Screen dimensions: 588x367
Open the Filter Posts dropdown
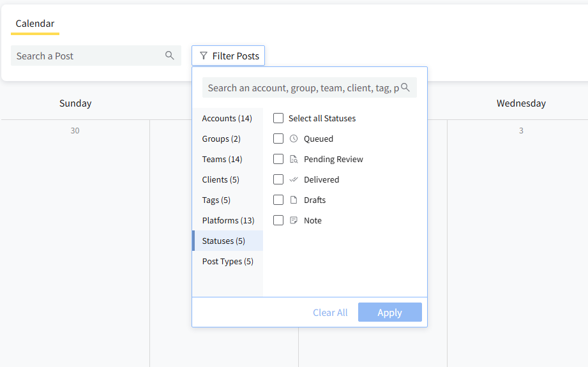pos(229,56)
